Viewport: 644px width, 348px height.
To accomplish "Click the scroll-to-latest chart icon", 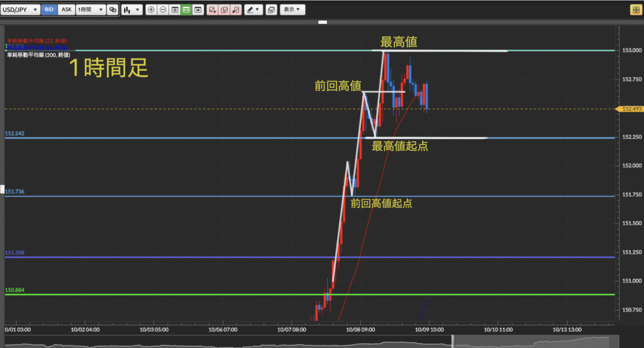I will (198, 10).
